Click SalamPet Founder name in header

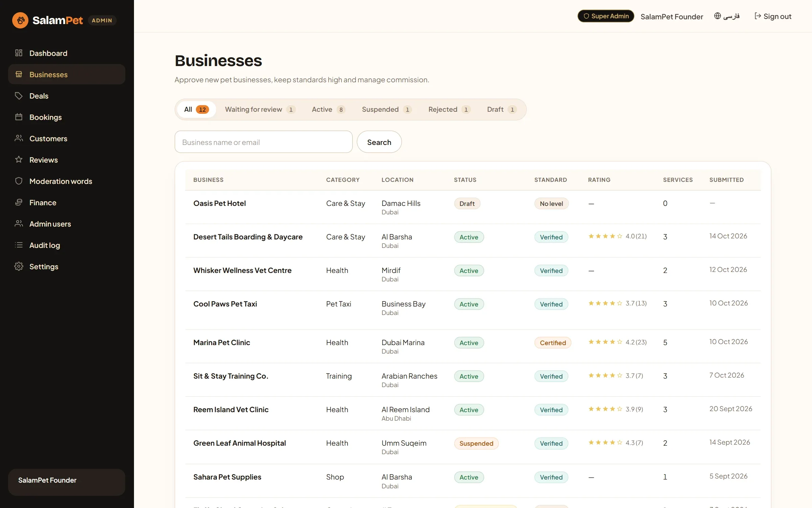click(672, 17)
